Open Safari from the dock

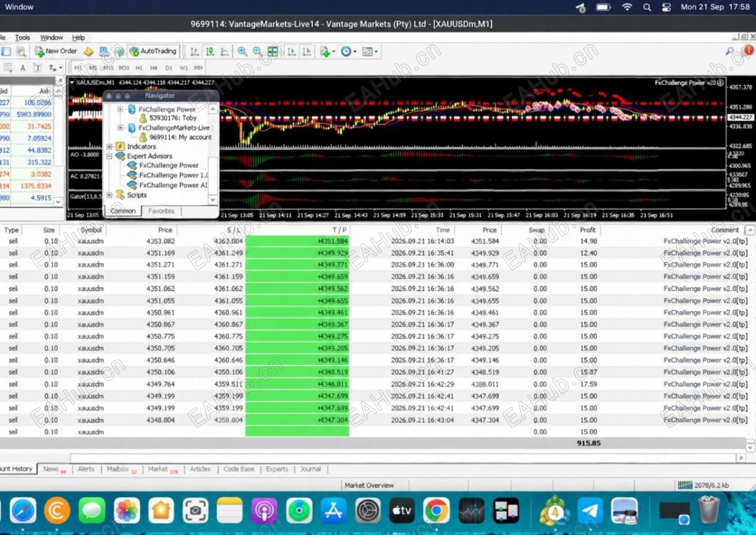[x=23, y=510]
